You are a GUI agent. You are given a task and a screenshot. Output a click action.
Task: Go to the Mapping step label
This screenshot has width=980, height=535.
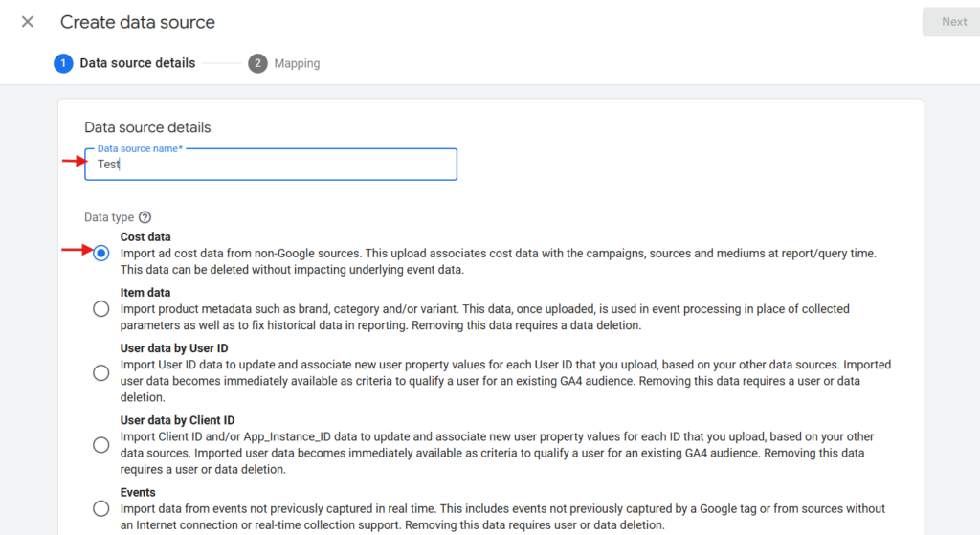pyautogui.click(x=297, y=63)
